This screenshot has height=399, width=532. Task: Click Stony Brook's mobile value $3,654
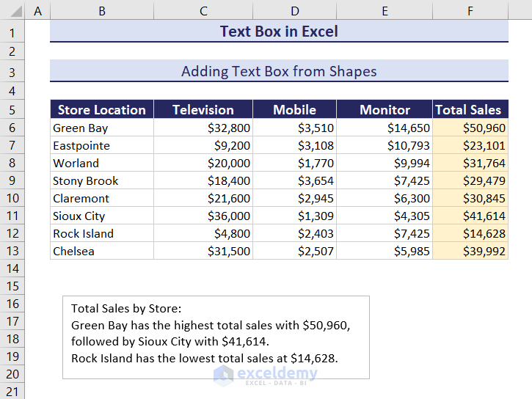[x=294, y=180]
